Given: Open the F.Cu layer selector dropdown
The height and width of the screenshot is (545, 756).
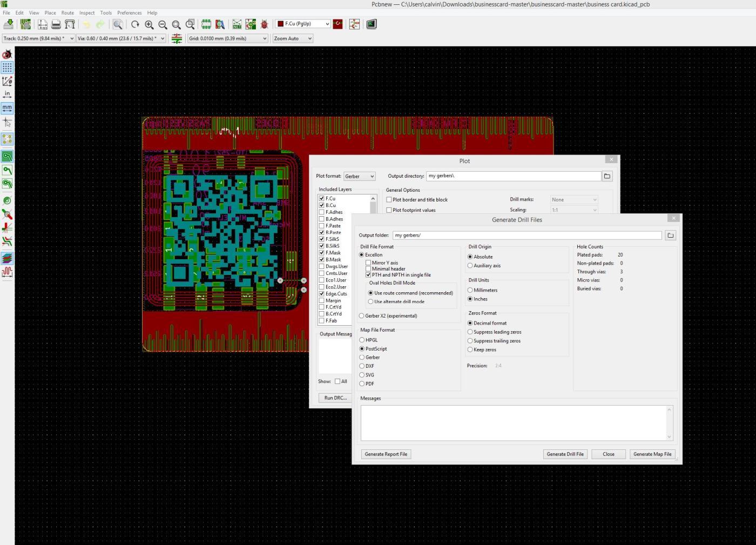Looking at the screenshot, I should coord(303,24).
